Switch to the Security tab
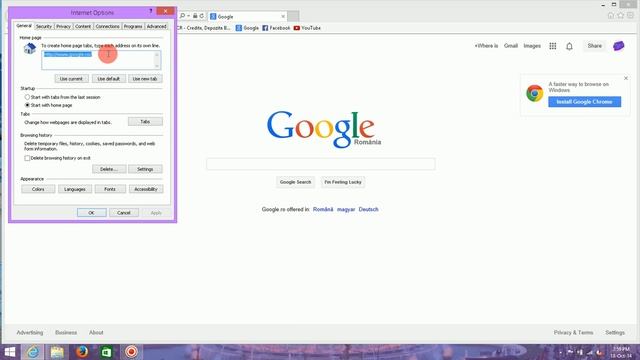Viewport: 640px width, 360px height. point(44,26)
